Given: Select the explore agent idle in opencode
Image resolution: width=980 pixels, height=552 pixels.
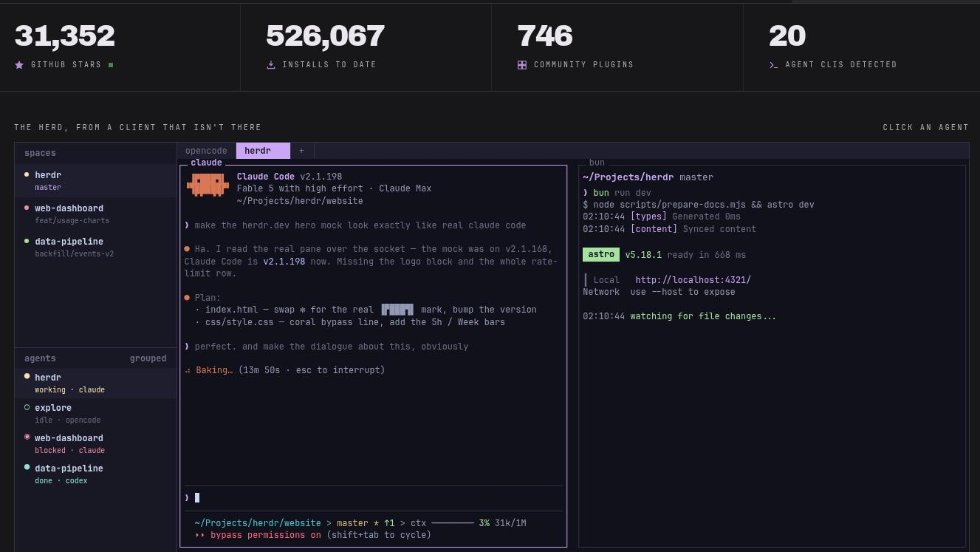Looking at the screenshot, I should [96, 413].
